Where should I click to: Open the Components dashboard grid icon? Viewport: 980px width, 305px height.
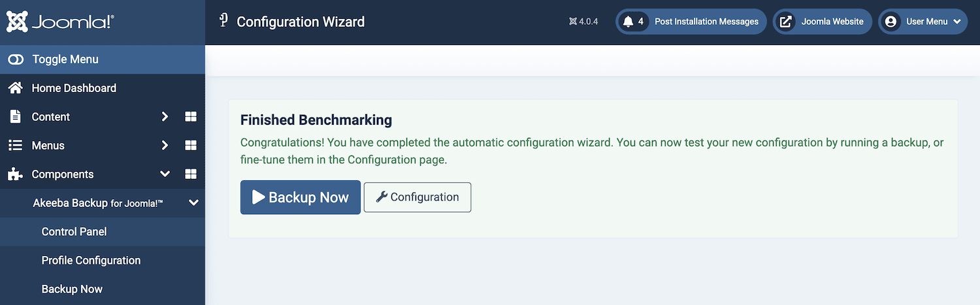(191, 174)
